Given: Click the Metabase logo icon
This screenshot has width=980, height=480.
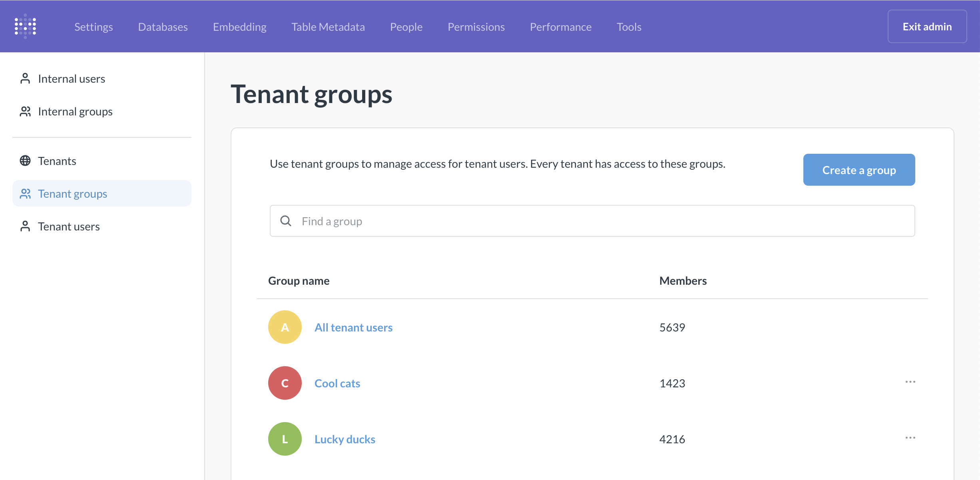Looking at the screenshot, I should [x=25, y=26].
